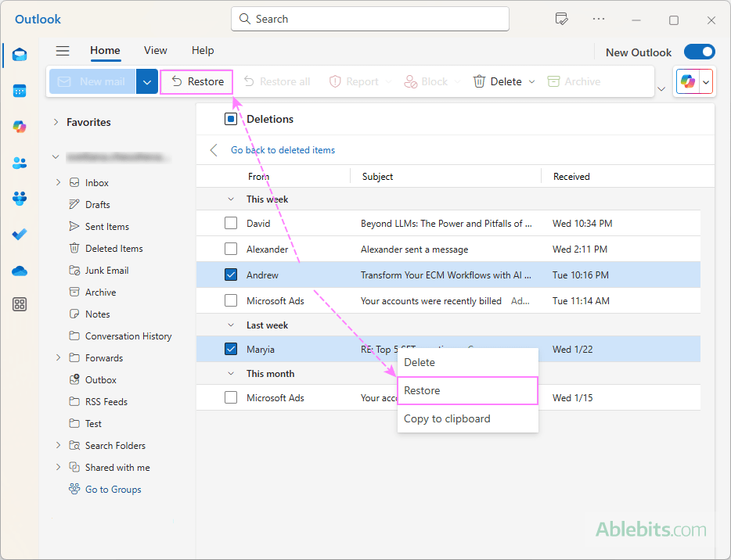
Task: Switch to the Home tab
Action: click(x=105, y=50)
